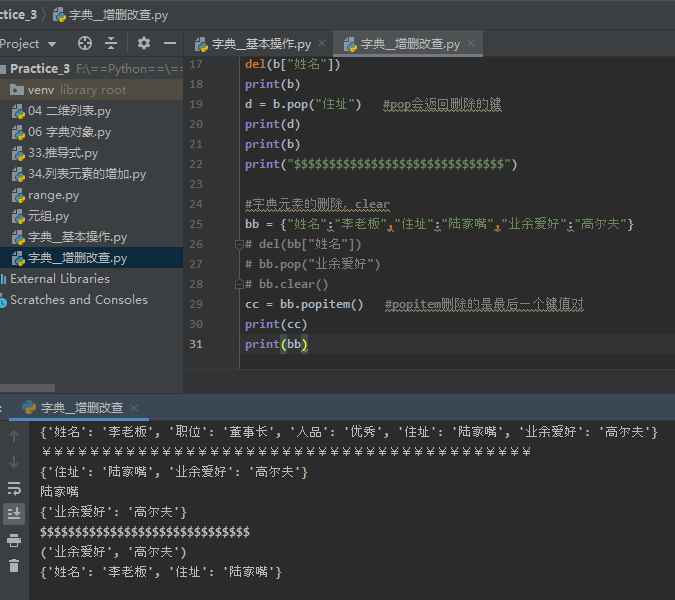Click console output line 陆家嘴

59,492
